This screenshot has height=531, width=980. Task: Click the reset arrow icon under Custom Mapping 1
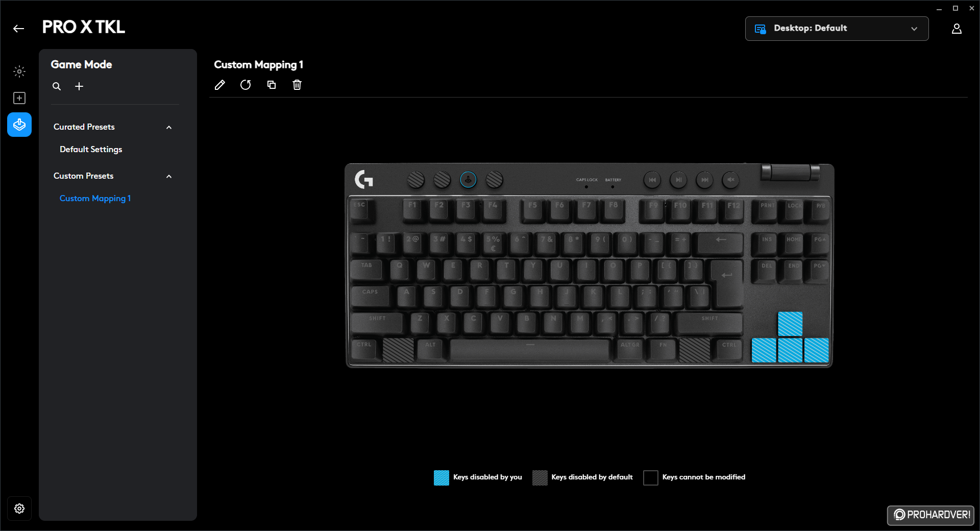point(246,85)
